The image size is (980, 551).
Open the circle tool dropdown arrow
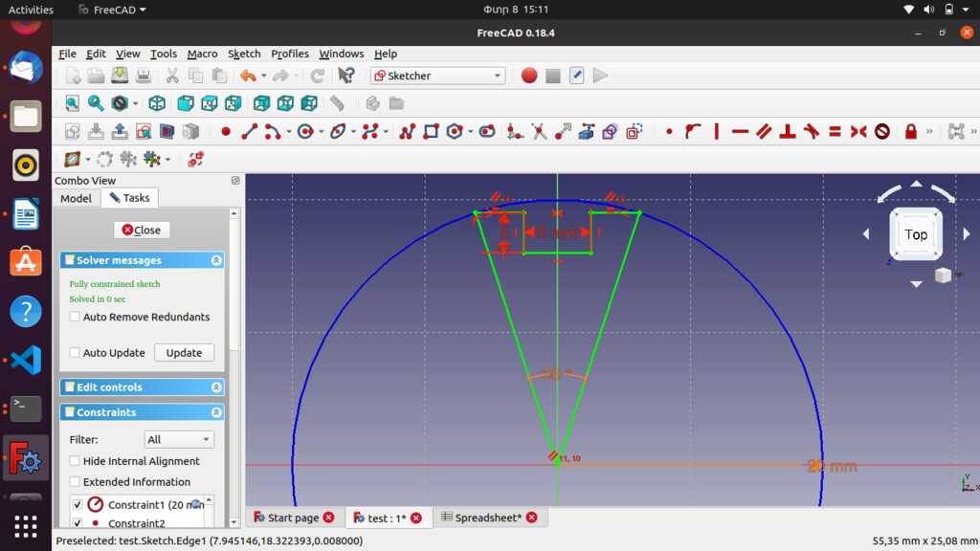(321, 132)
